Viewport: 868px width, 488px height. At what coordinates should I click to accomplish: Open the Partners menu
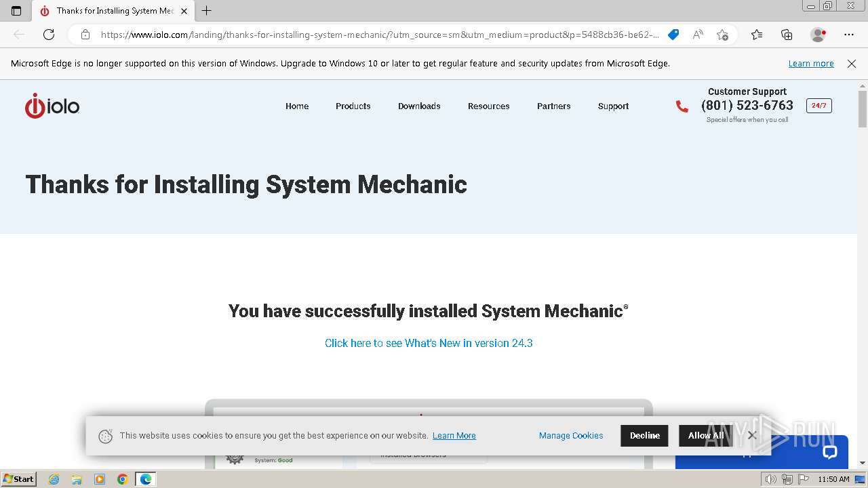point(554,106)
